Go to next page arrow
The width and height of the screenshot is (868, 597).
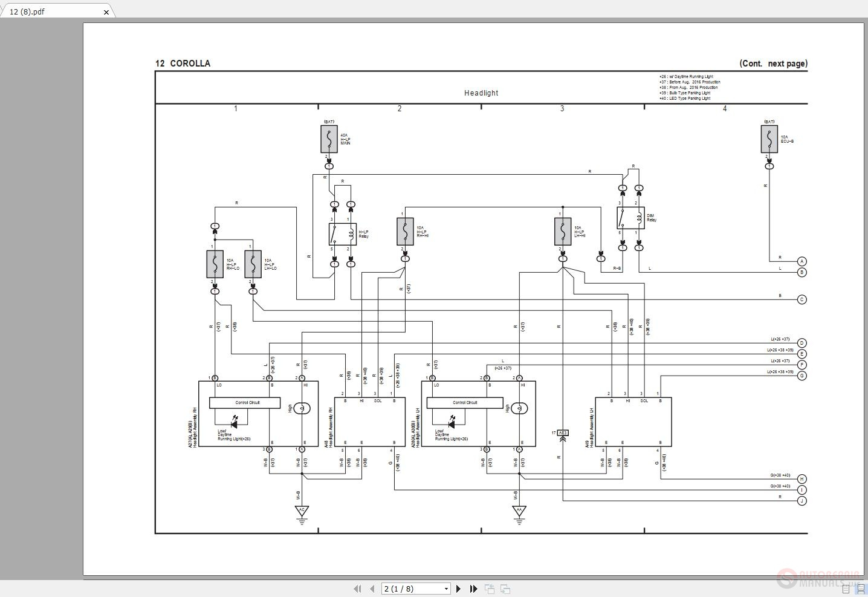click(x=458, y=589)
